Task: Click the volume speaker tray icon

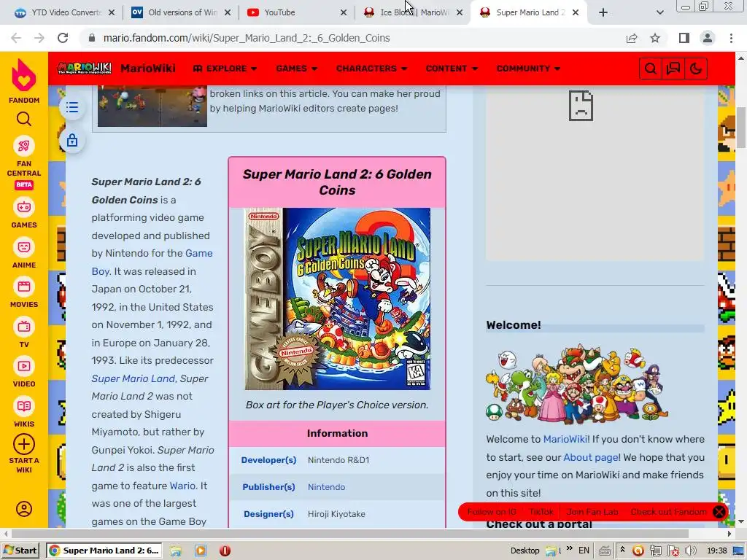Action: coord(690,551)
